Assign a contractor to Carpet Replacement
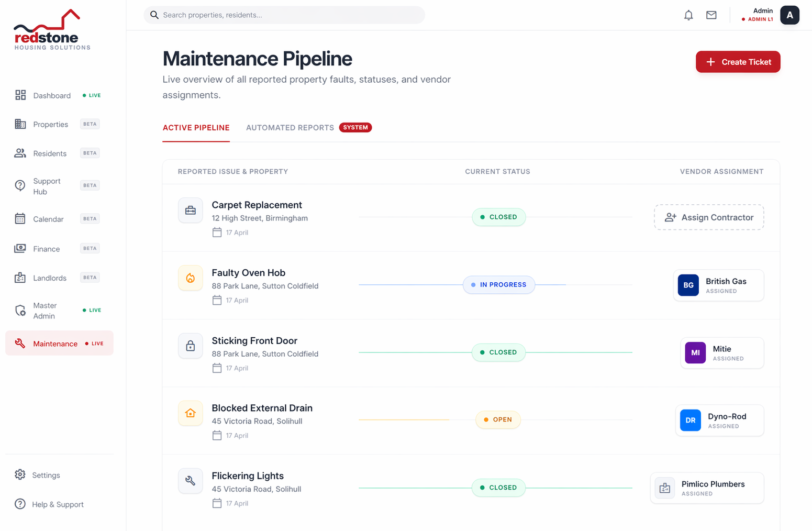Image resolution: width=812 pixels, height=531 pixels. pos(708,217)
